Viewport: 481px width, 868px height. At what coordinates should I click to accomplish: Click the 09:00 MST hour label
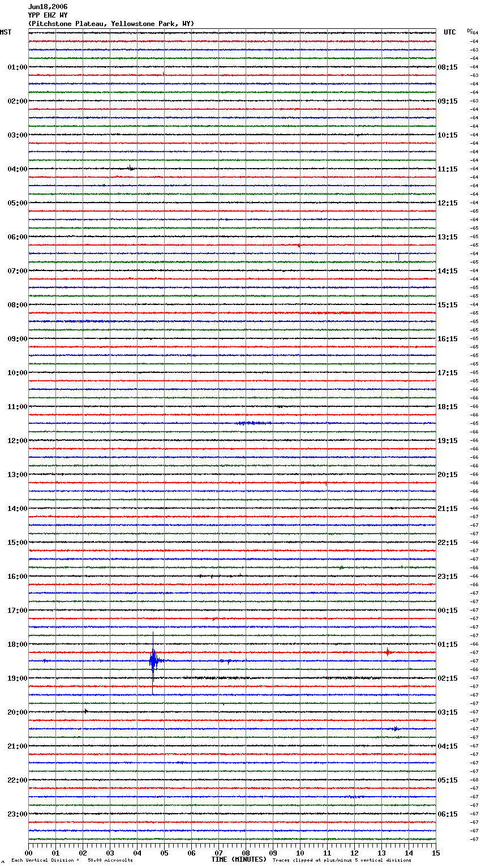click(x=18, y=339)
